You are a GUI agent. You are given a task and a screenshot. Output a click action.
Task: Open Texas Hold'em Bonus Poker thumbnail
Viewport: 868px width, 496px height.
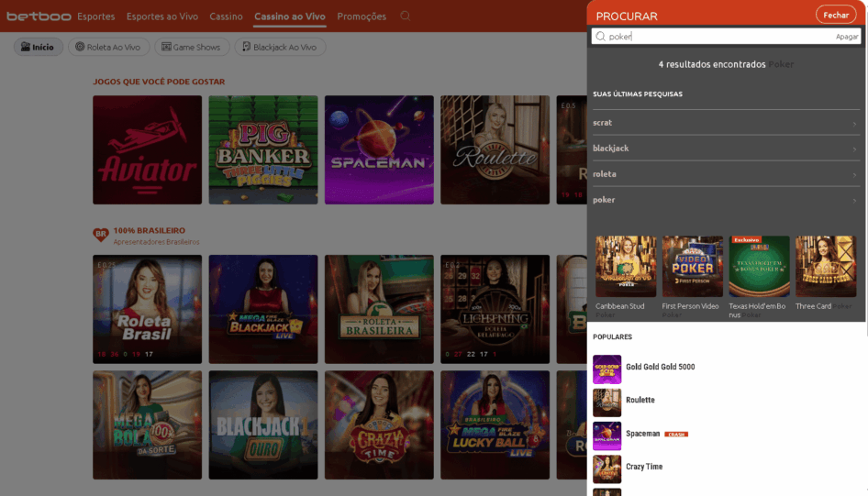759,266
